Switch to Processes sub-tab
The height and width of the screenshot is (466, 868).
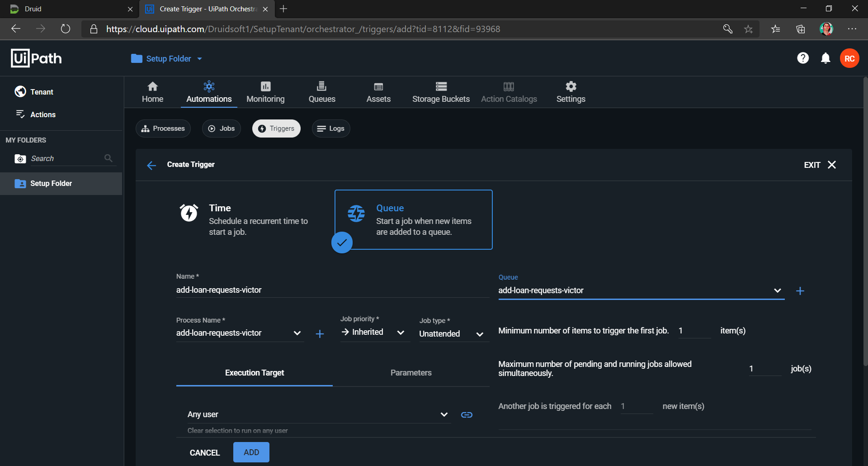tap(163, 128)
